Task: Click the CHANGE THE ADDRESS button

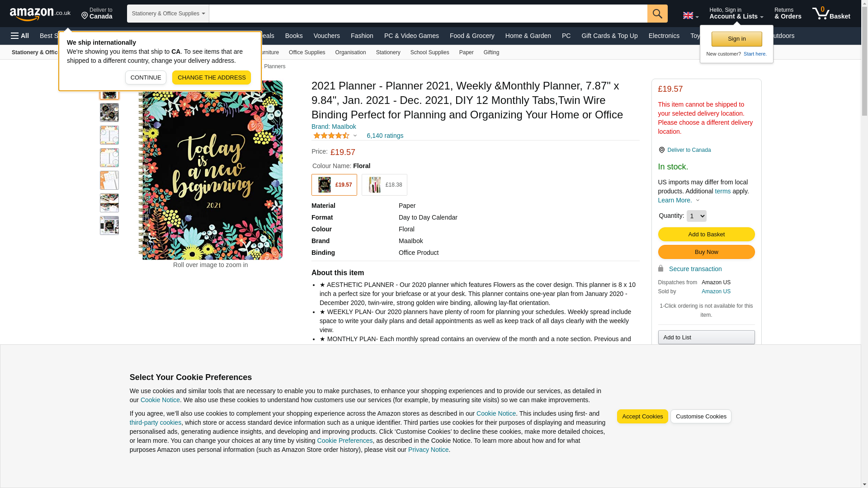Action: pyautogui.click(x=212, y=77)
